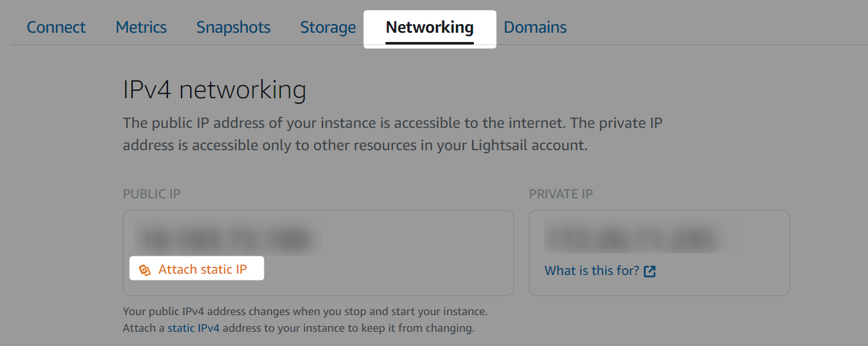Click the paragraph mentioning your Lightsail account
The height and width of the screenshot is (346, 868).
[x=392, y=134]
